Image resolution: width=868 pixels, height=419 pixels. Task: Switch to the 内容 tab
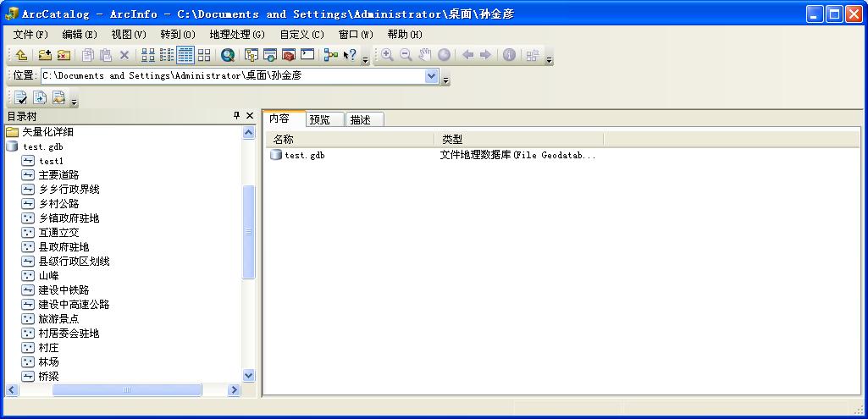[x=284, y=119]
